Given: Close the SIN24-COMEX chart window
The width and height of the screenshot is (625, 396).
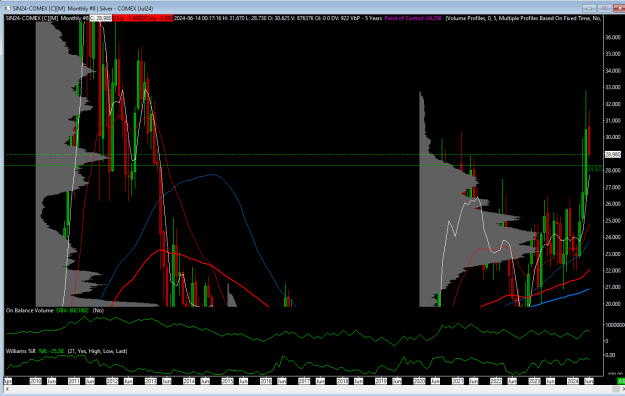Looking at the screenshot, I should pyautogui.click(x=619, y=8).
